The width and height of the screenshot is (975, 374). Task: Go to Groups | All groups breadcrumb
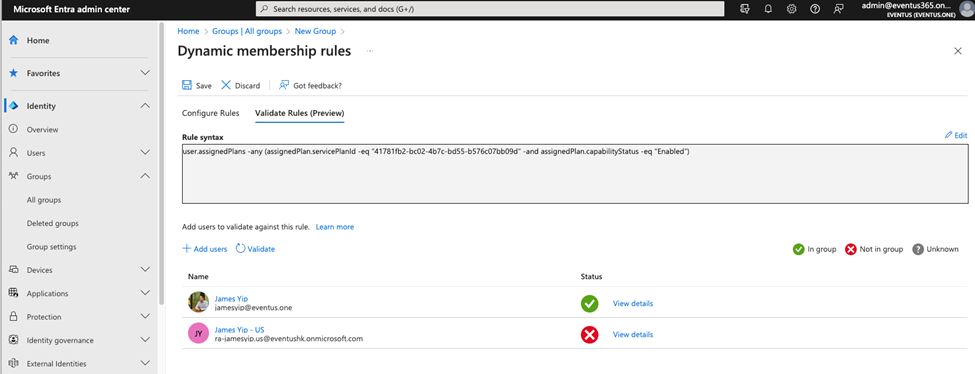tap(247, 31)
